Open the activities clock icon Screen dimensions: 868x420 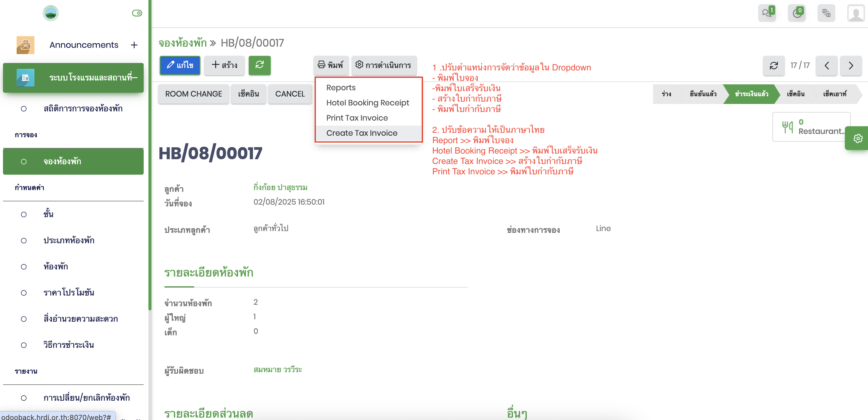(796, 13)
